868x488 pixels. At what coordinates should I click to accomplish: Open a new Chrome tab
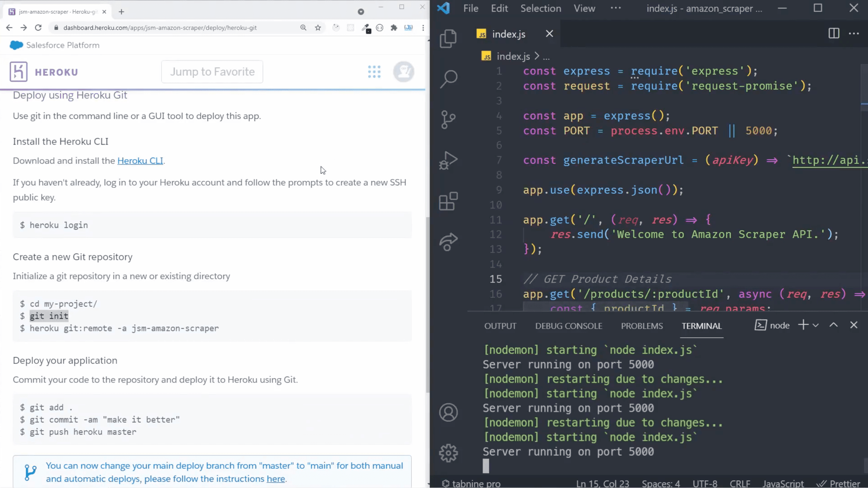(x=121, y=12)
